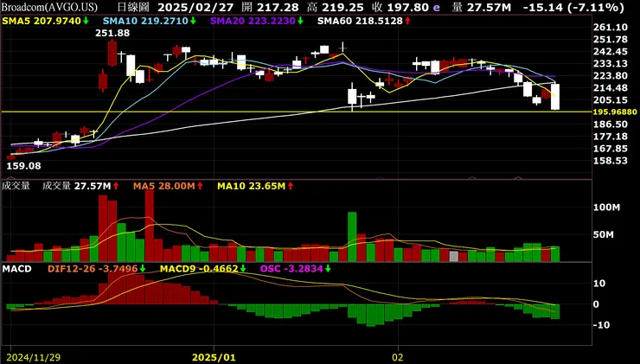Click the 2024/11/29 date axis label

tap(35, 358)
